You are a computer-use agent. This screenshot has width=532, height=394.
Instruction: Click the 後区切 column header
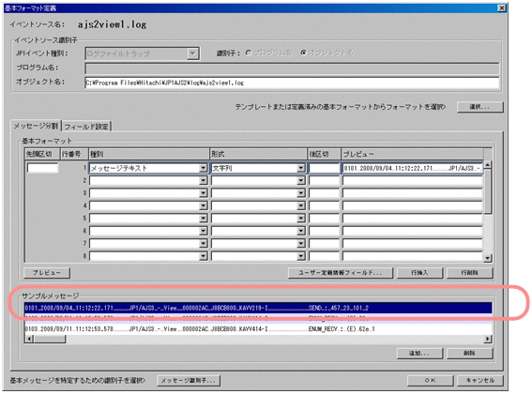click(324, 154)
